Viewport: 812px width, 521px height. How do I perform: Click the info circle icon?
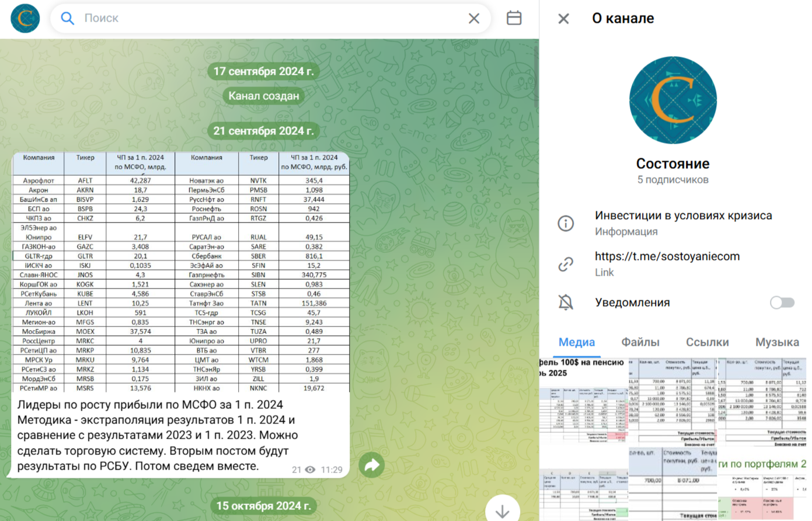click(x=565, y=223)
